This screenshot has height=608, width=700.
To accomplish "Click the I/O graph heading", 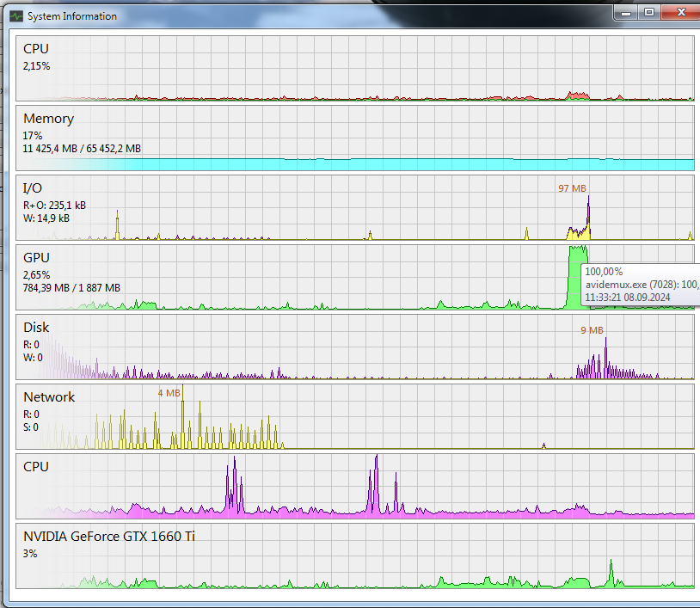I will tap(33, 188).
